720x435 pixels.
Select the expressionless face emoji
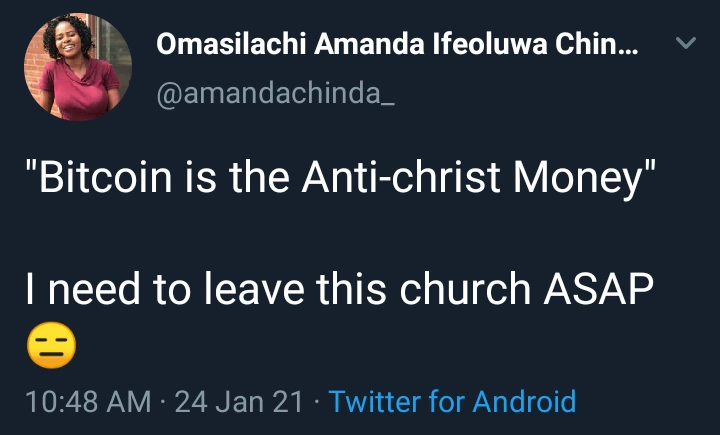pyautogui.click(x=51, y=345)
